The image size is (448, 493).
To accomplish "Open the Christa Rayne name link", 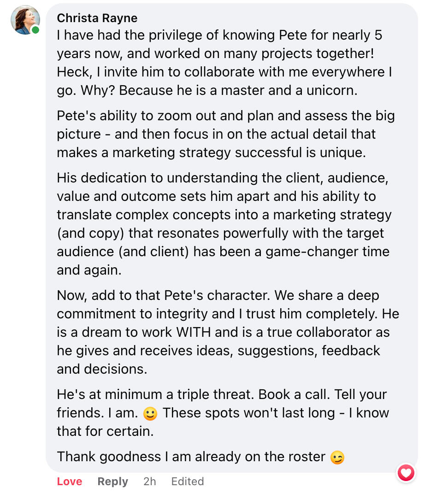I will click(97, 18).
